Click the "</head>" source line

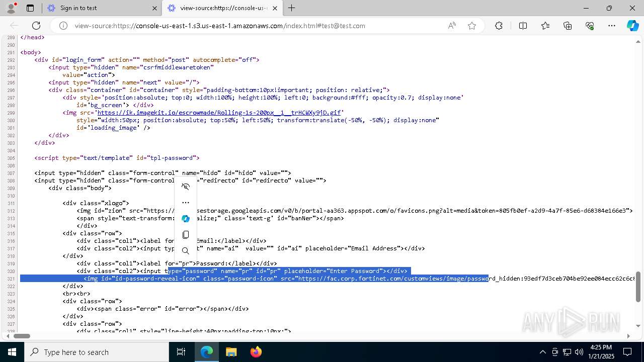32,37
